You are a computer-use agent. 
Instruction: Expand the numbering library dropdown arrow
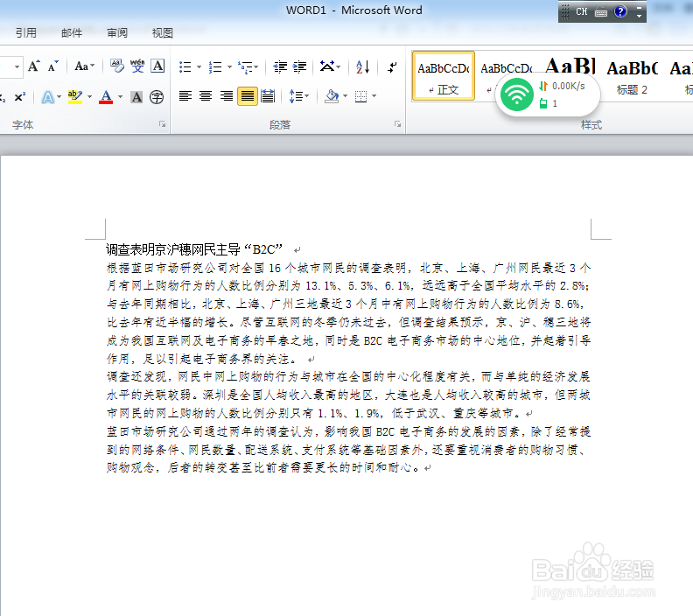(229, 67)
